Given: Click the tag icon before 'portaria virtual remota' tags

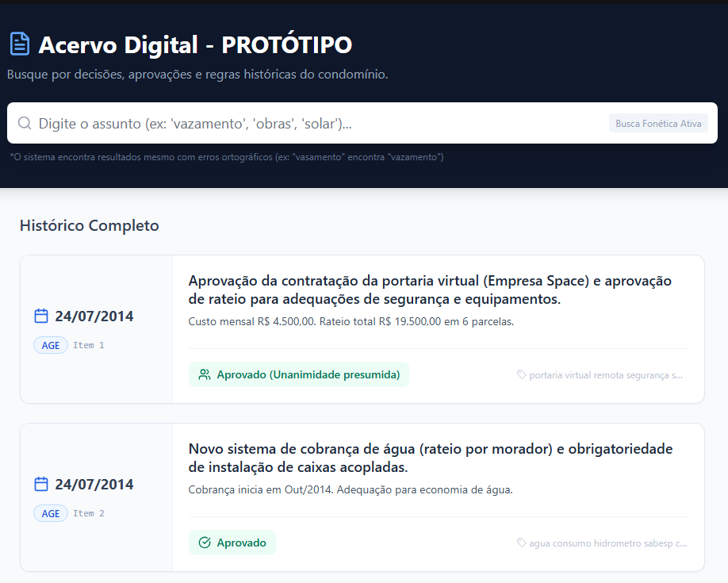Looking at the screenshot, I should 522,374.
